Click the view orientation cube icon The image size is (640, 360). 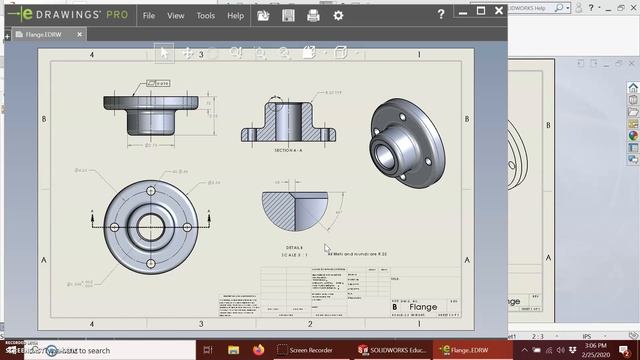[340, 53]
